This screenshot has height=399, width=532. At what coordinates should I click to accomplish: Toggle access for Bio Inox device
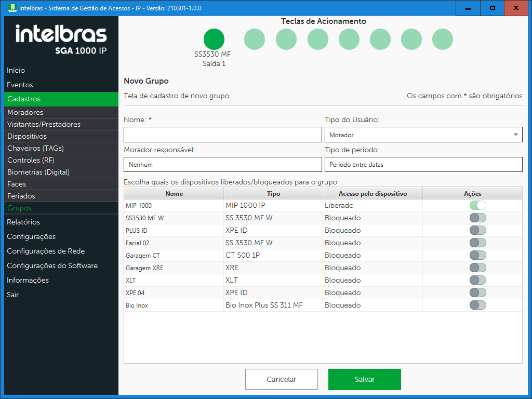coord(477,305)
